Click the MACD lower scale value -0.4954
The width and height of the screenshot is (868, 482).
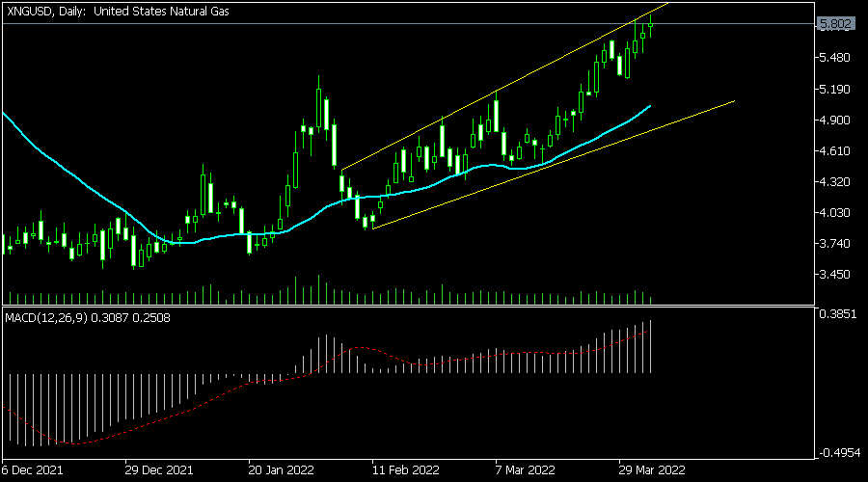click(x=840, y=453)
